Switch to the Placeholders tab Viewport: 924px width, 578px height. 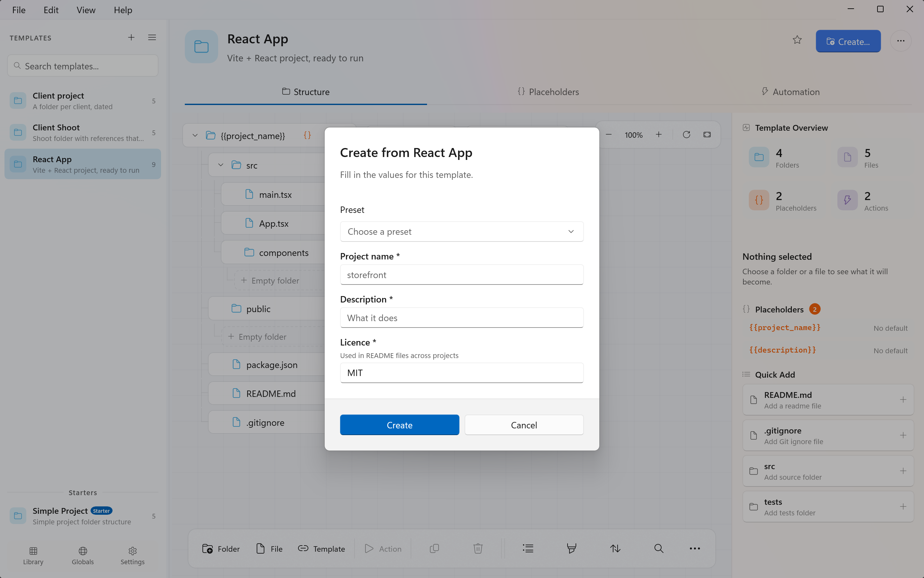[x=548, y=92]
